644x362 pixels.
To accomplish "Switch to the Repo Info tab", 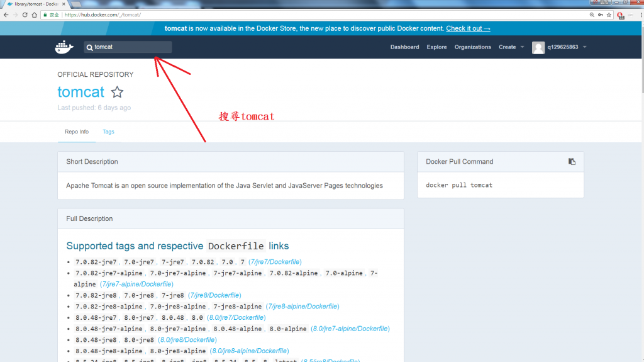I will pyautogui.click(x=77, y=132).
